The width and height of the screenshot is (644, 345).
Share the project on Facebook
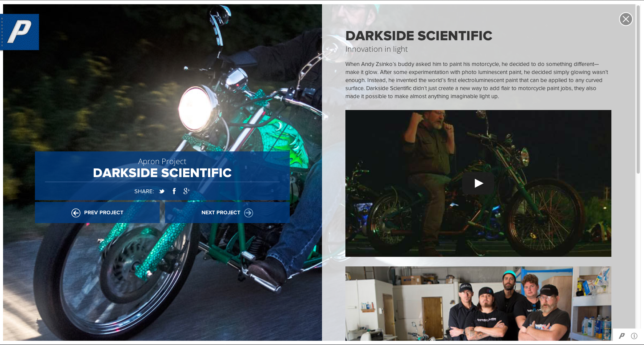[x=174, y=191]
